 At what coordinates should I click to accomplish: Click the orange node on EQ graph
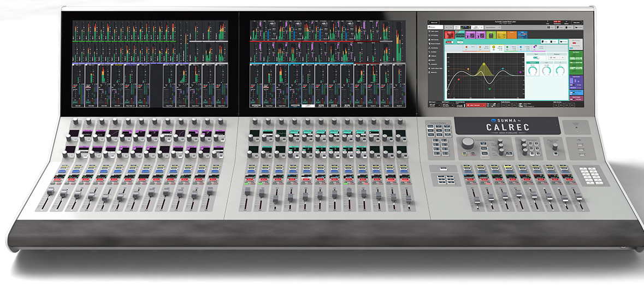(x=468, y=69)
